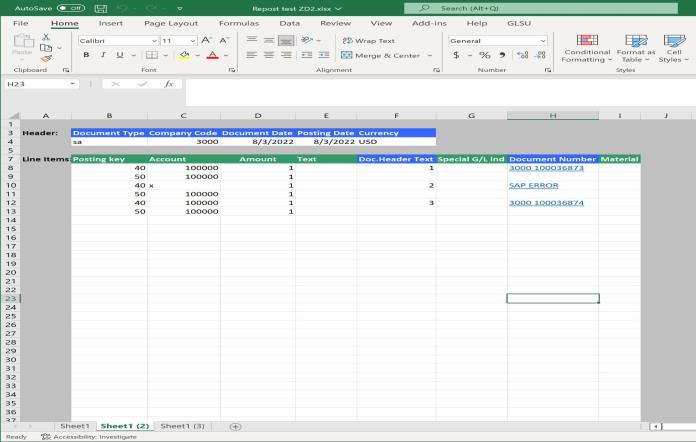696x442 pixels.
Task: Open the File tab
Action: point(21,23)
